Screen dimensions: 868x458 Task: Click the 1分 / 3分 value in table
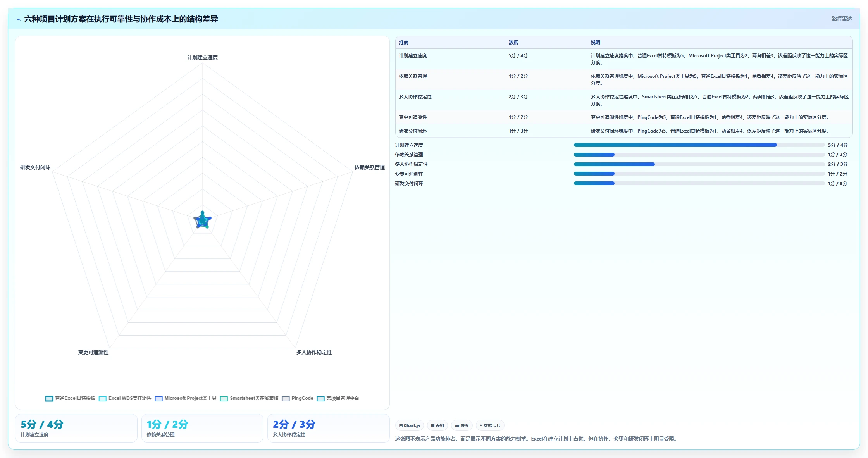pos(518,131)
